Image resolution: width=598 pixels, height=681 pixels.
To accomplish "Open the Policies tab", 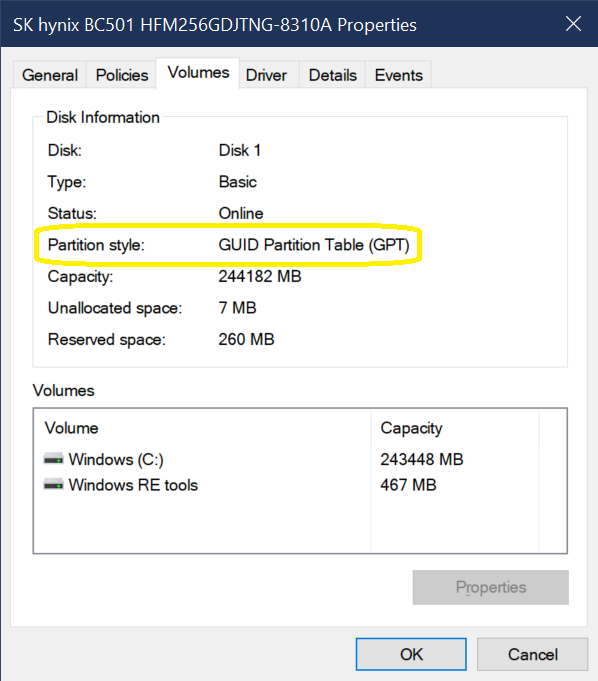I will [x=122, y=75].
